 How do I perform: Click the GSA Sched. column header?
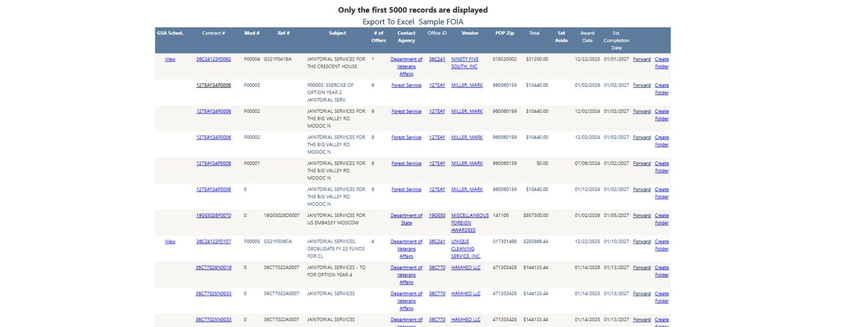[x=170, y=33]
